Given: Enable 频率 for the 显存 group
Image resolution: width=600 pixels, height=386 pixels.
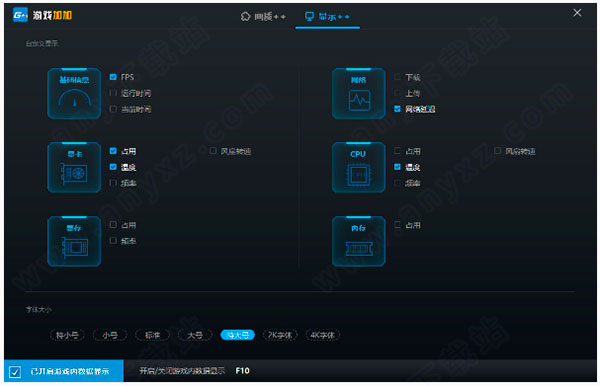Looking at the screenshot, I should (x=113, y=241).
